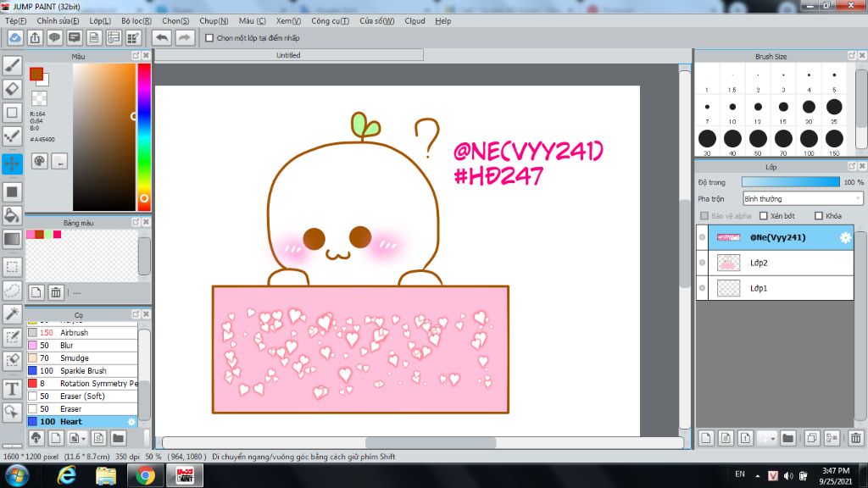This screenshot has width=868, height=488.
Task: Select the Bucket fill tool
Action: (x=12, y=215)
